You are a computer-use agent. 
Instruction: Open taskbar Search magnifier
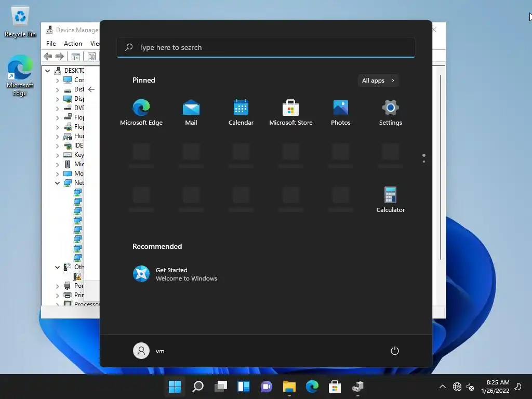198,387
